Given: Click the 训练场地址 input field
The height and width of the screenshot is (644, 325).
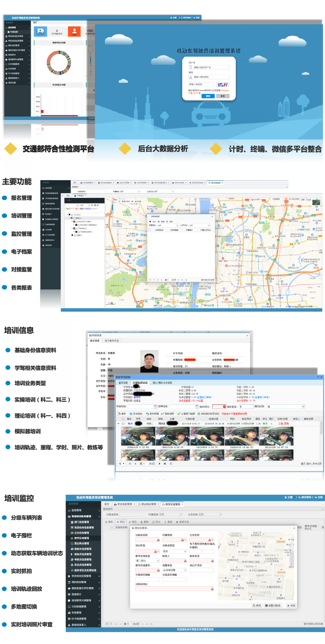Looking at the screenshot, I should pos(175,589).
